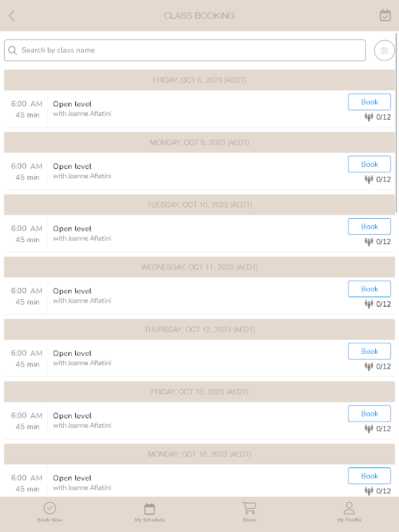The image size is (399, 532).
Task: Book the Monday, Oct 9 class
Action: coord(369,164)
